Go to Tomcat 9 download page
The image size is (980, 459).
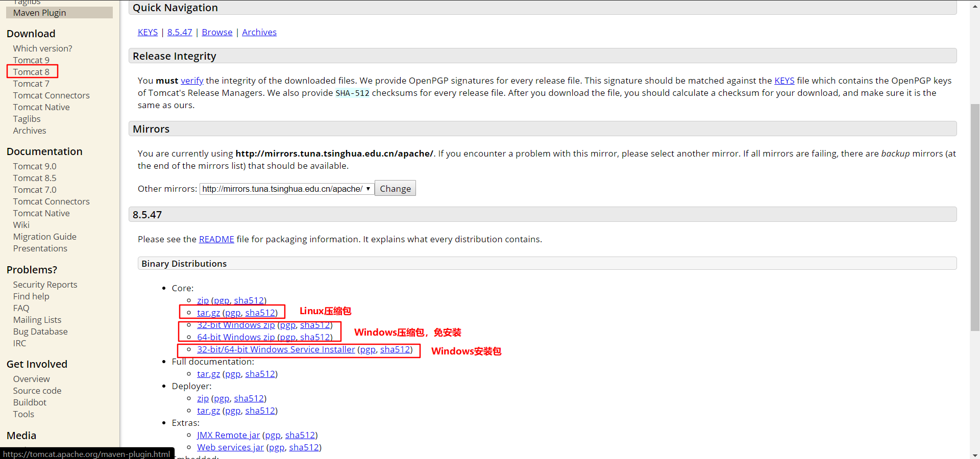coord(31,60)
